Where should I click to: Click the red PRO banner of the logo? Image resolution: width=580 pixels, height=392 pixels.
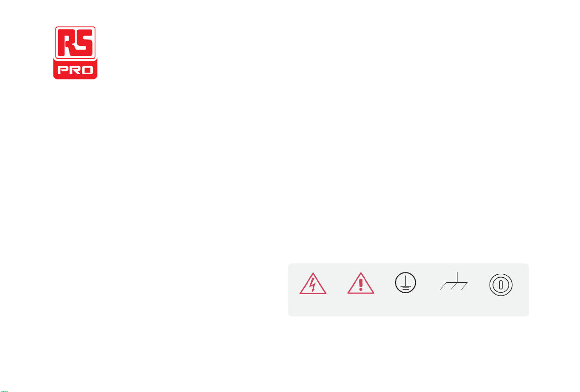(75, 70)
